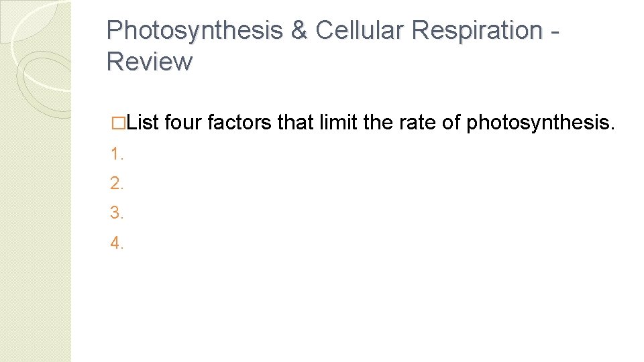Select numbered list item 1
644x362 pixels.
pos(117,154)
